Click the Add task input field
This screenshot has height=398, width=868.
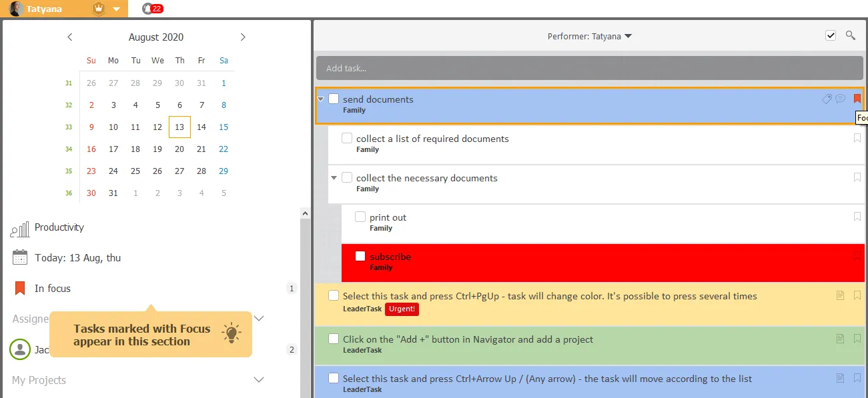[589, 68]
